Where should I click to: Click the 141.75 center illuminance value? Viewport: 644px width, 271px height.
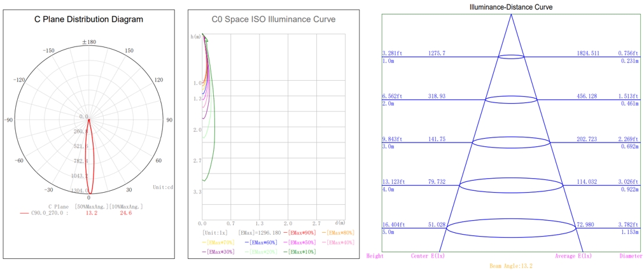[x=437, y=139]
